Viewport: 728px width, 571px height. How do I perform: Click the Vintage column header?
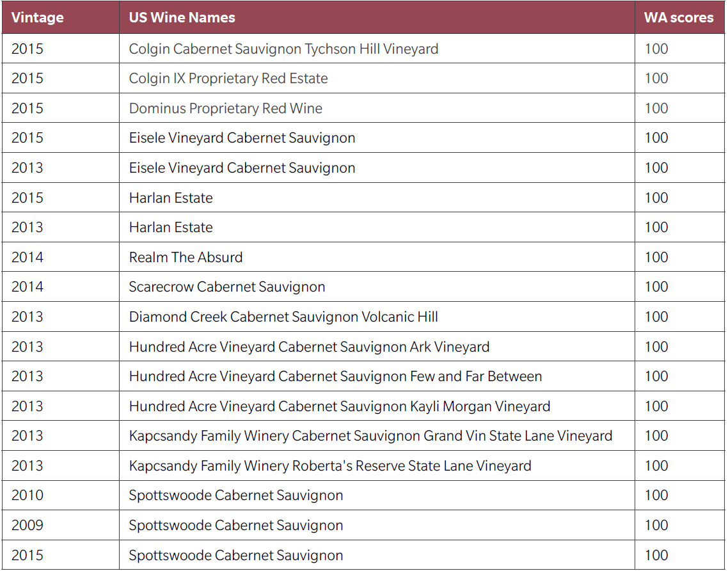(38, 17)
